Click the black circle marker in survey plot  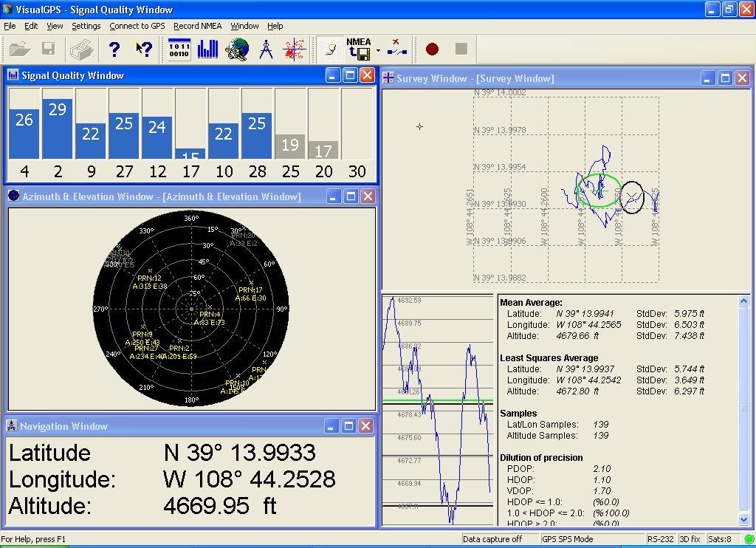(632, 197)
